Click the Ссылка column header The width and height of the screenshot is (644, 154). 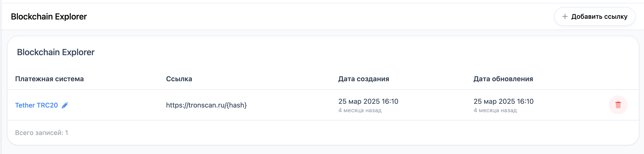179,79
